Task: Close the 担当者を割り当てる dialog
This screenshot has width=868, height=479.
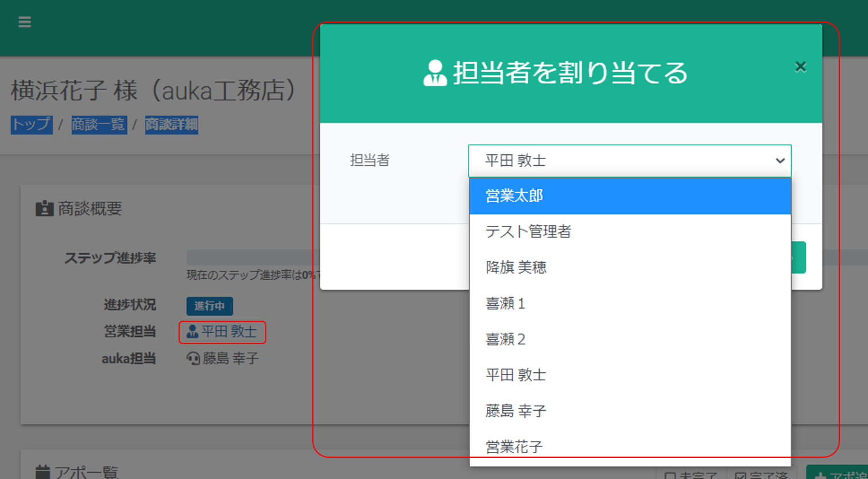Action: pyautogui.click(x=800, y=67)
